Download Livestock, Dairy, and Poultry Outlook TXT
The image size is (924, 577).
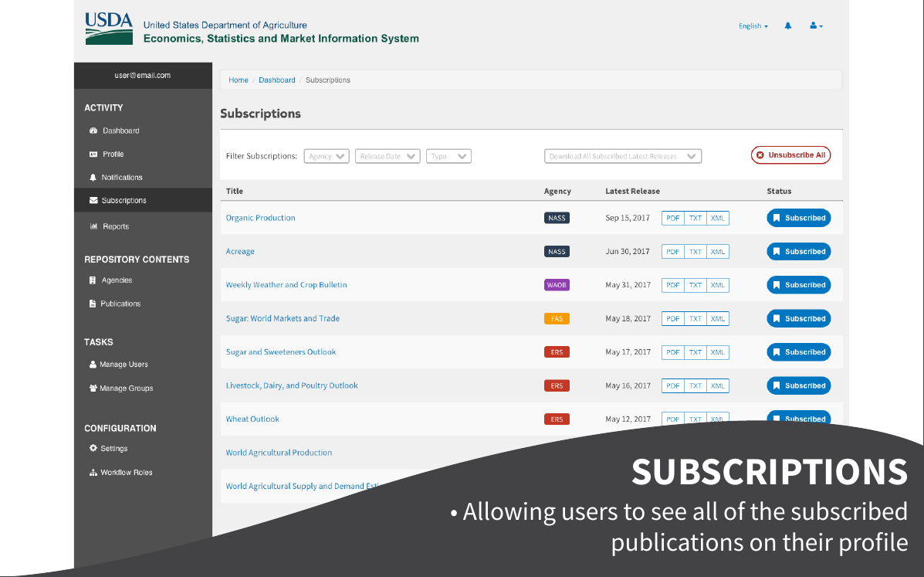click(x=696, y=386)
